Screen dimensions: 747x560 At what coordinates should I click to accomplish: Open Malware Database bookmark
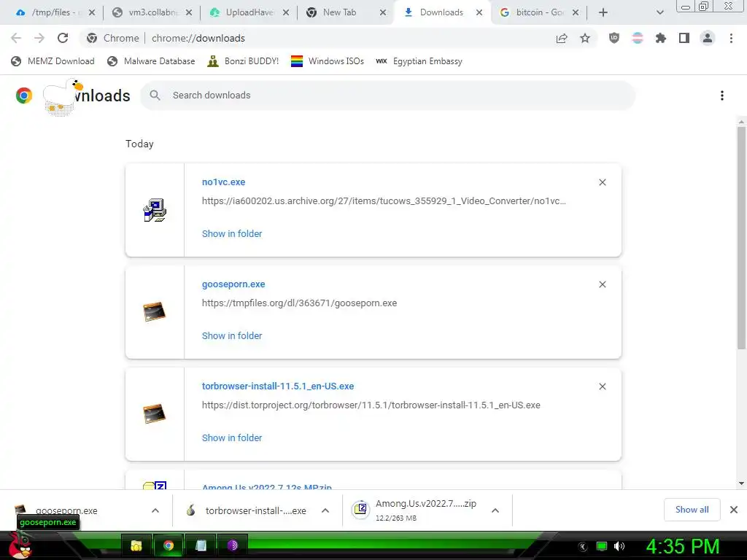pyautogui.click(x=151, y=61)
